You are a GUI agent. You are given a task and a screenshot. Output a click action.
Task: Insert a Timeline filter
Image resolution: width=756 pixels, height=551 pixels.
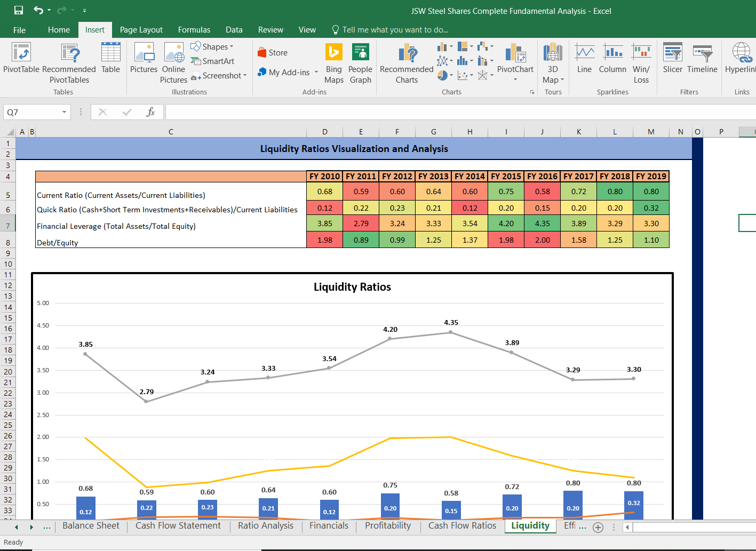(702, 58)
